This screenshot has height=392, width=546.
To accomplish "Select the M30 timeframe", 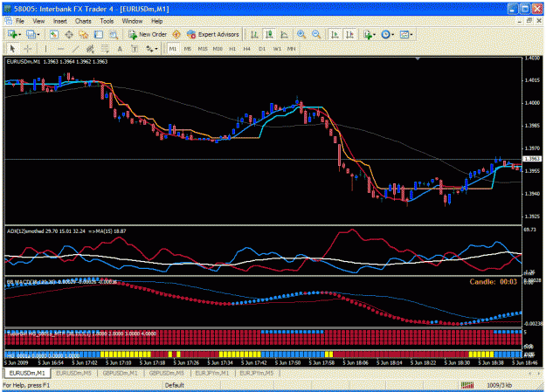I will pyautogui.click(x=218, y=49).
